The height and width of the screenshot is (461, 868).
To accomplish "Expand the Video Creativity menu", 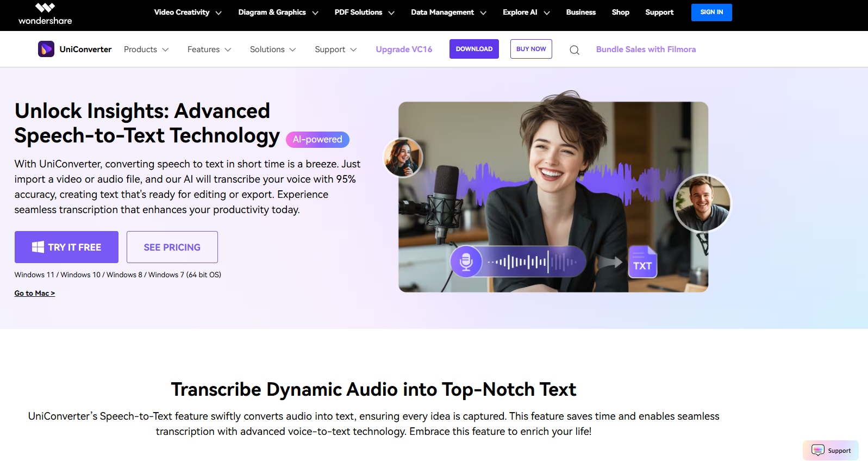I will (x=188, y=13).
